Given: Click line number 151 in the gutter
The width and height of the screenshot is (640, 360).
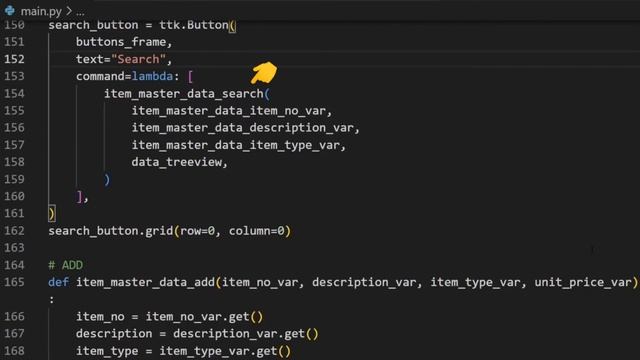Looking at the screenshot, I should click(x=14, y=42).
